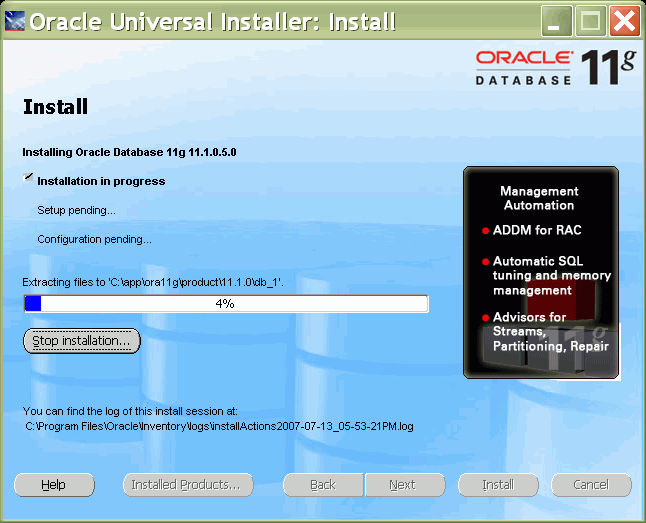Click the red bullet beside Automatic SQL tuning

pos(485,261)
